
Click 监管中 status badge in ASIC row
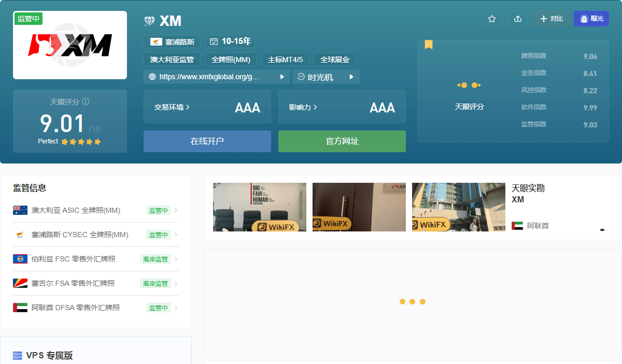159,210
